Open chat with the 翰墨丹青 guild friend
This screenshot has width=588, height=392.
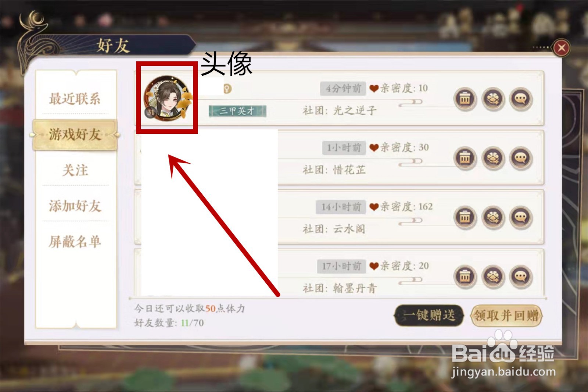click(x=521, y=277)
